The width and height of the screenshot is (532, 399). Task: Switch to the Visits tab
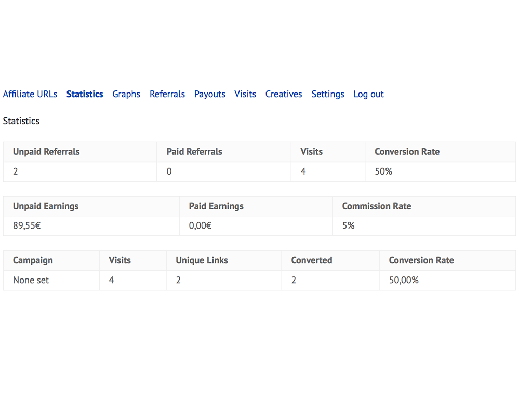click(x=245, y=94)
